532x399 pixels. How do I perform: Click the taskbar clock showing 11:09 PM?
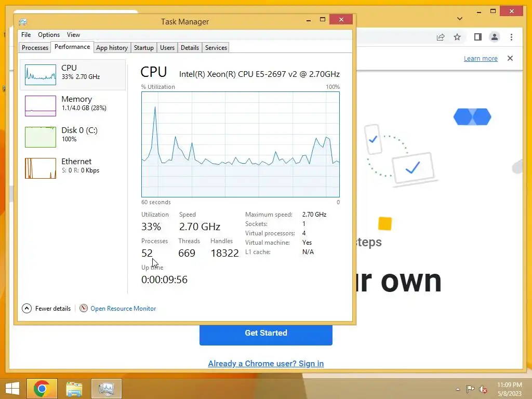[x=510, y=389]
